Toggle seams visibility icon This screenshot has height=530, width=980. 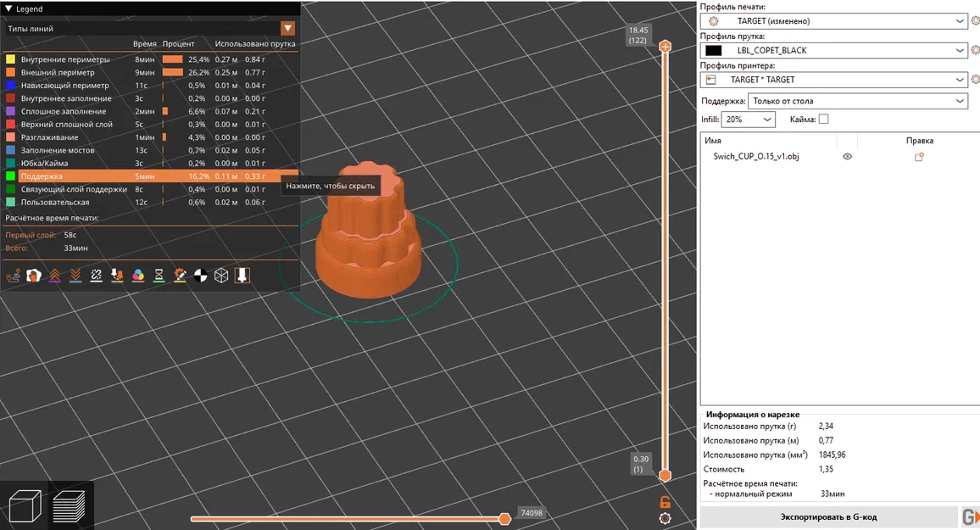coord(97,276)
